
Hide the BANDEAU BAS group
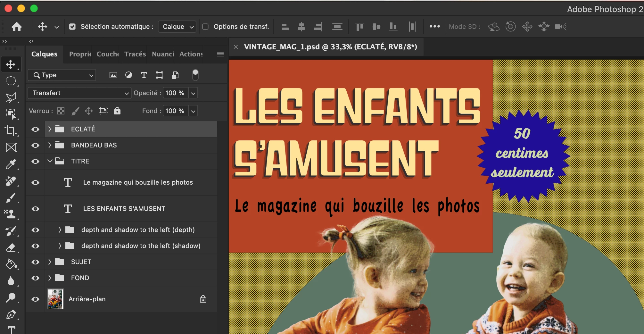(x=35, y=145)
